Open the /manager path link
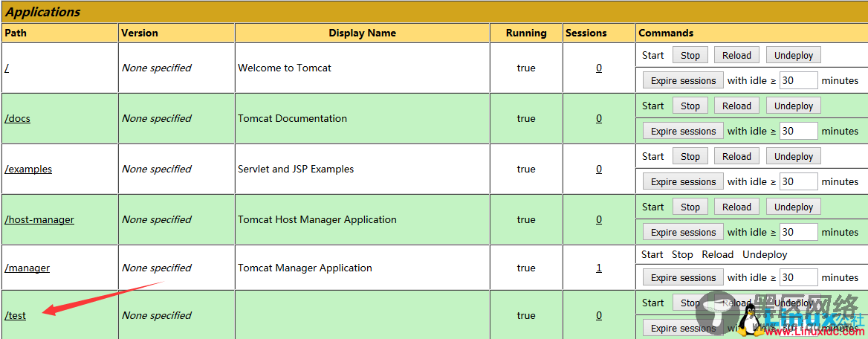This screenshot has width=868, height=339. pyautogui.click(x=27, y=268)
